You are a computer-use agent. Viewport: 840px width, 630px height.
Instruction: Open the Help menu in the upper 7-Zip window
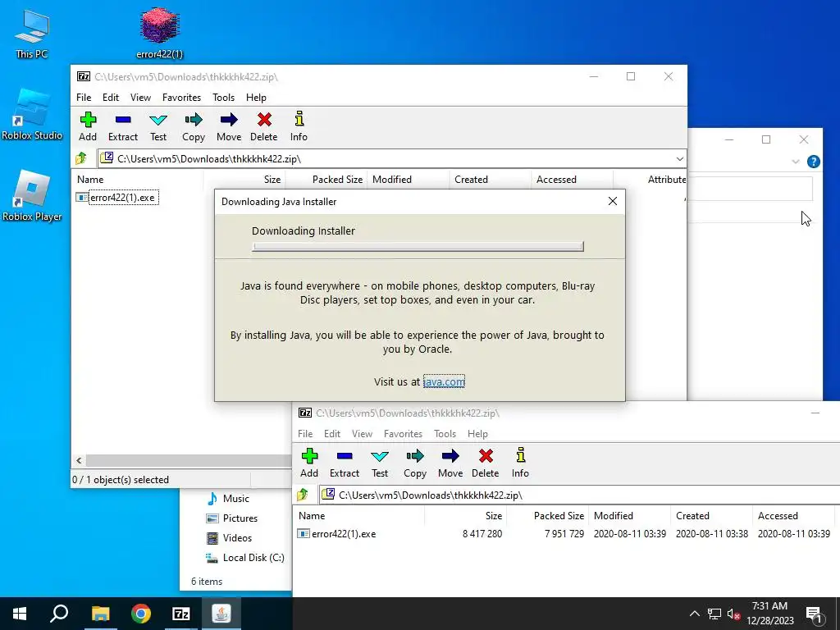[x=256, y=98]
